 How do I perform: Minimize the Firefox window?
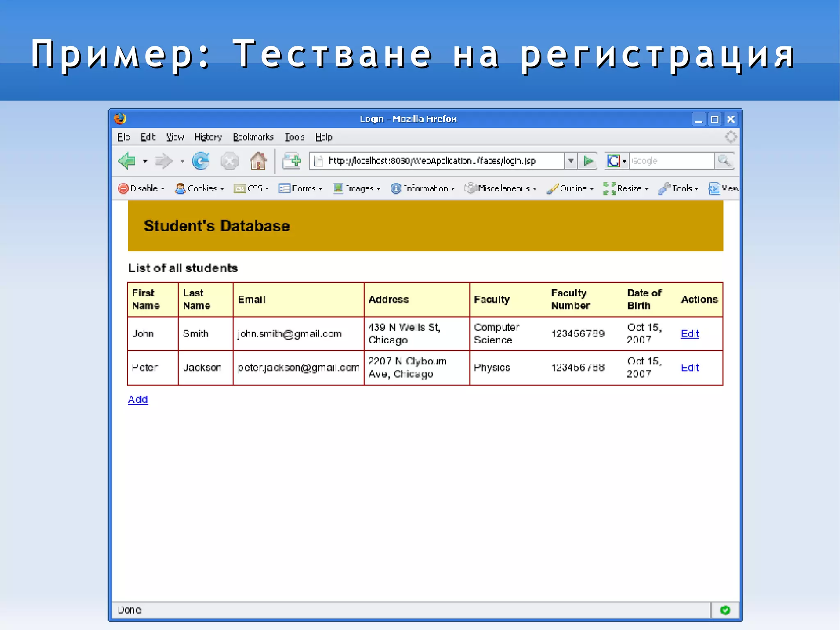698,119
